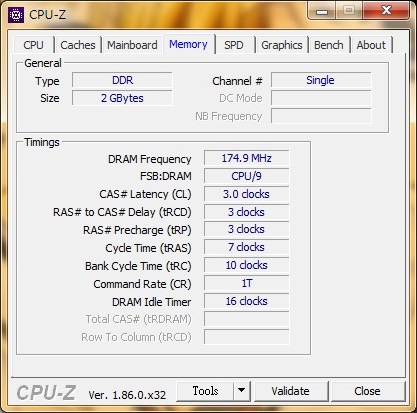The width and height of the screenshot is (417, 413).
Task: Click the version text Ver. 1.86.0.x32
Action: point(127,395)
